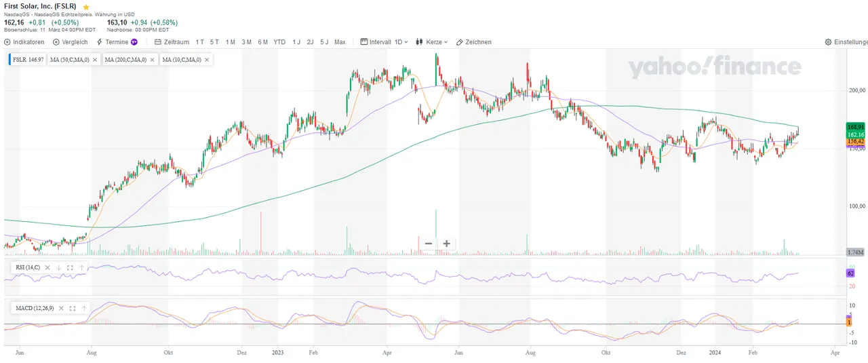Open the Termine events menu
The image size is (868, 363).
click(117, 42)
